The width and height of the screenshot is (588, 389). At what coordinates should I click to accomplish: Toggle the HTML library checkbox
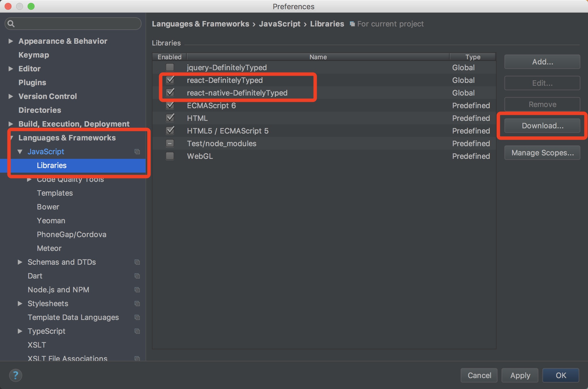(x=170, y=118)
